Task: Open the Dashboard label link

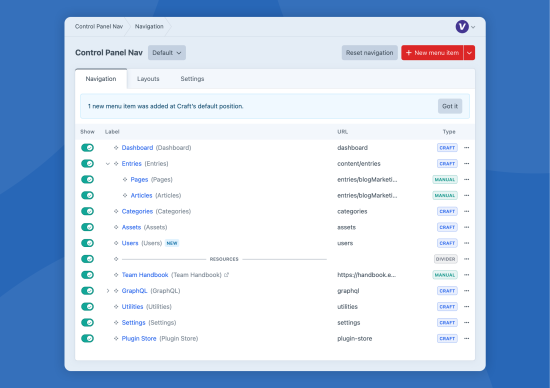Action: (137, 148)
